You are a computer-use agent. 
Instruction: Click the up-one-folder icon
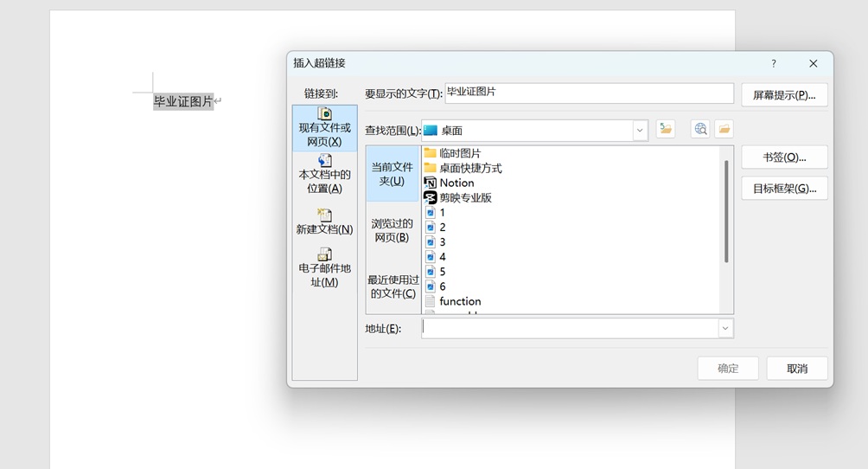click(666, 129)
